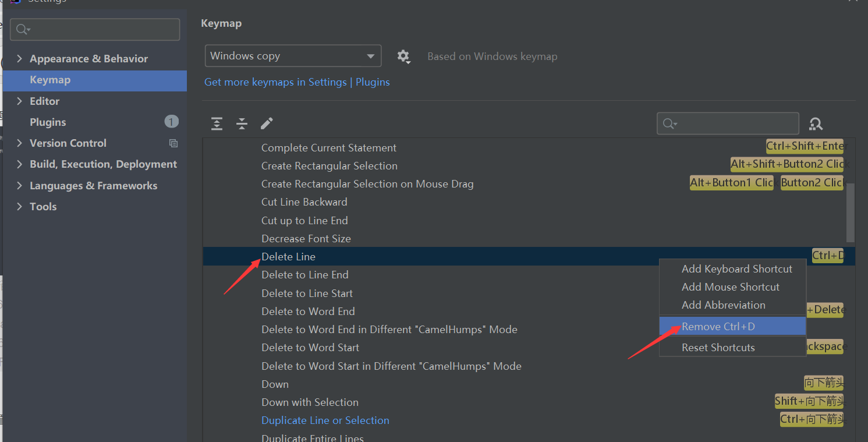868x442 pixels.
Task: Select the Complete Current Statement action
Action: (329, 148)
